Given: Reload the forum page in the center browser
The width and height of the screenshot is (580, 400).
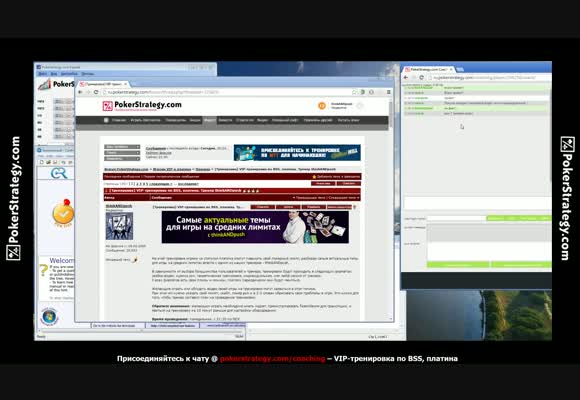Looking at the screenshot, I should coord(96,92).
